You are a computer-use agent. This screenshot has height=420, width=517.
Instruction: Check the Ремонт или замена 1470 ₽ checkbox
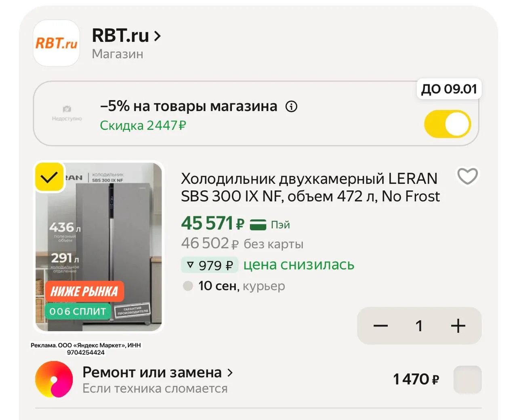coord(467,380)
